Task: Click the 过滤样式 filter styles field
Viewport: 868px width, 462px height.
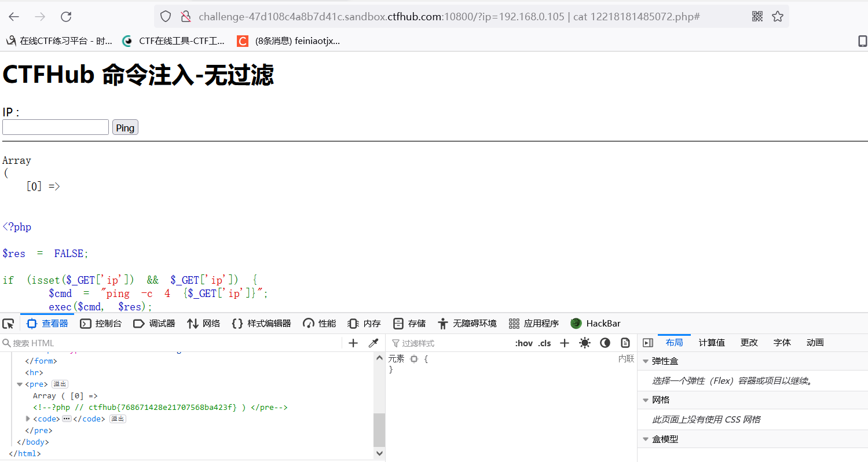Action: click(449, 343)
